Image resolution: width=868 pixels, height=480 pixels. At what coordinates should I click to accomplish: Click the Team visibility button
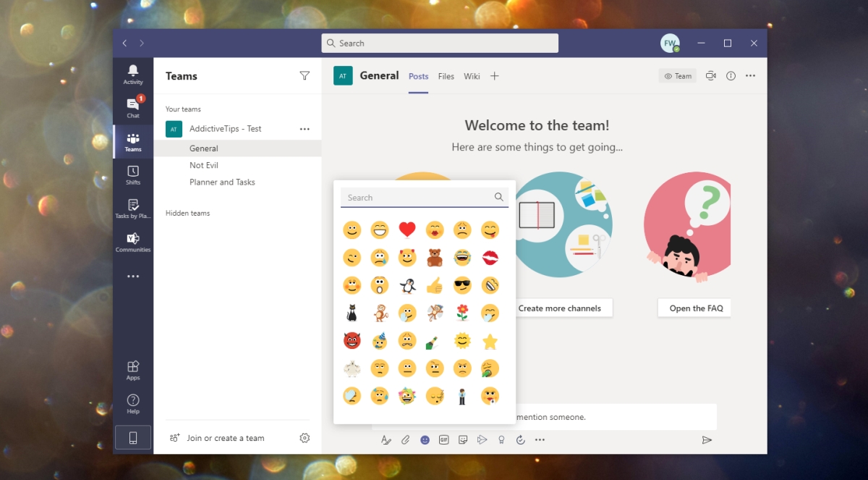pos(678,76)
